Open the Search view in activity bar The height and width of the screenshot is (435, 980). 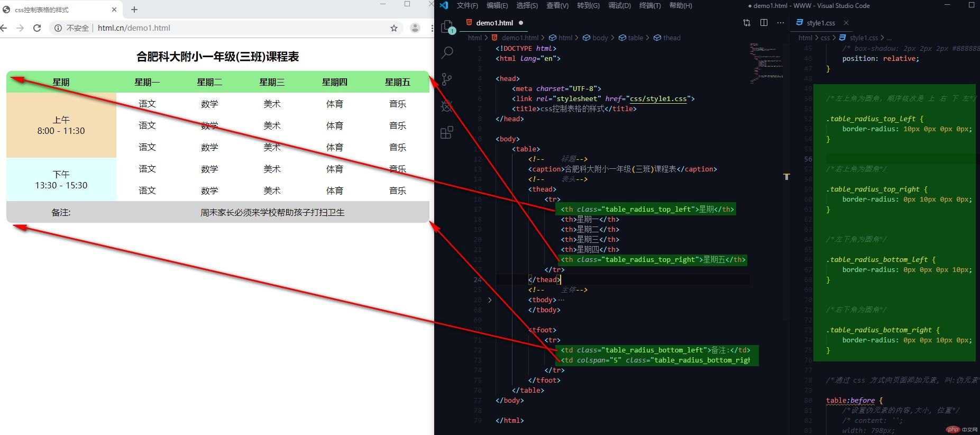(447, 52)
